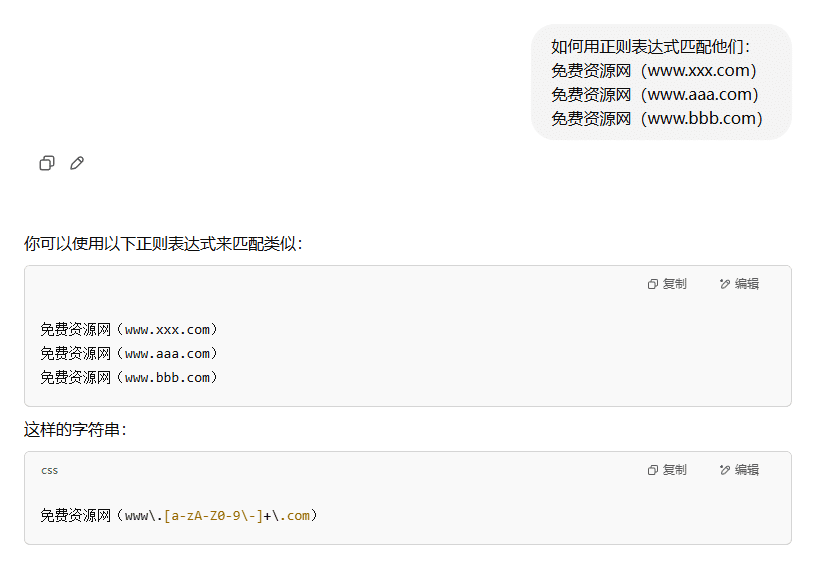
Task: Click the css language label
Action: pyautogui.click(x=50, y=471)
